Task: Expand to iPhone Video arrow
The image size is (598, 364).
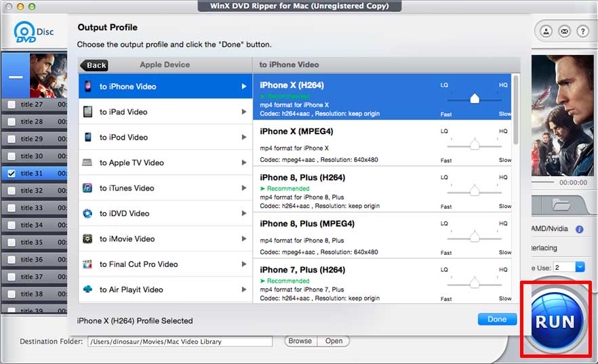Action: tap(244, 87)
